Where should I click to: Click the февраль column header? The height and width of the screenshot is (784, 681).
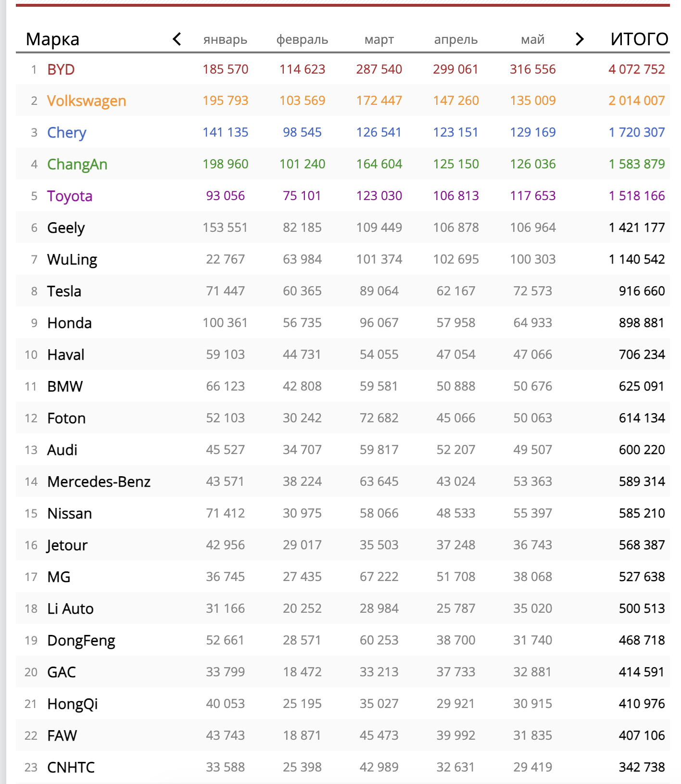pos(302,39)
